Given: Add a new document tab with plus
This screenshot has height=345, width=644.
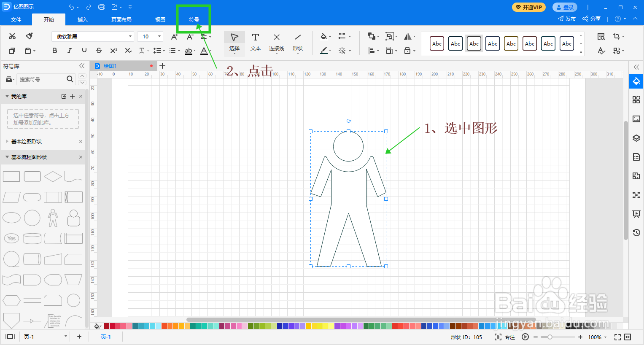Looking at the screenshot, I should point(162,66).
